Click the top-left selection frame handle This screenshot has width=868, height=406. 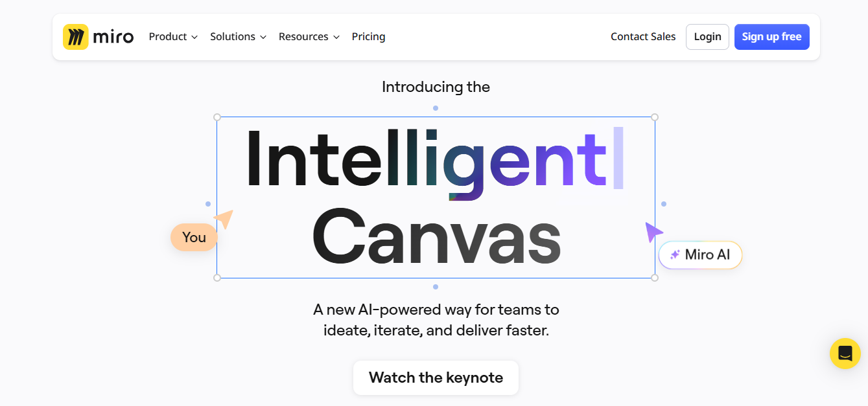217,117
